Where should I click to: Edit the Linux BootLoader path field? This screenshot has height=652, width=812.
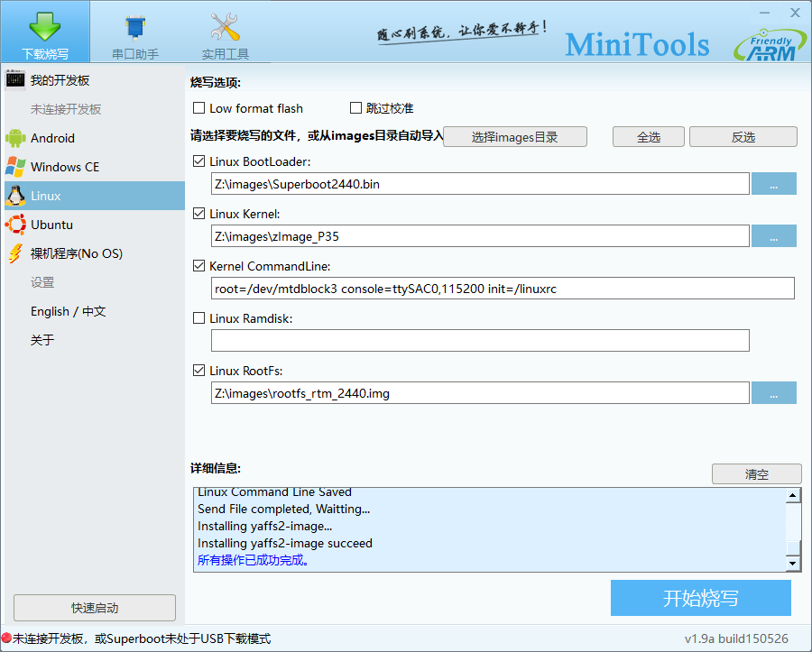480,184
